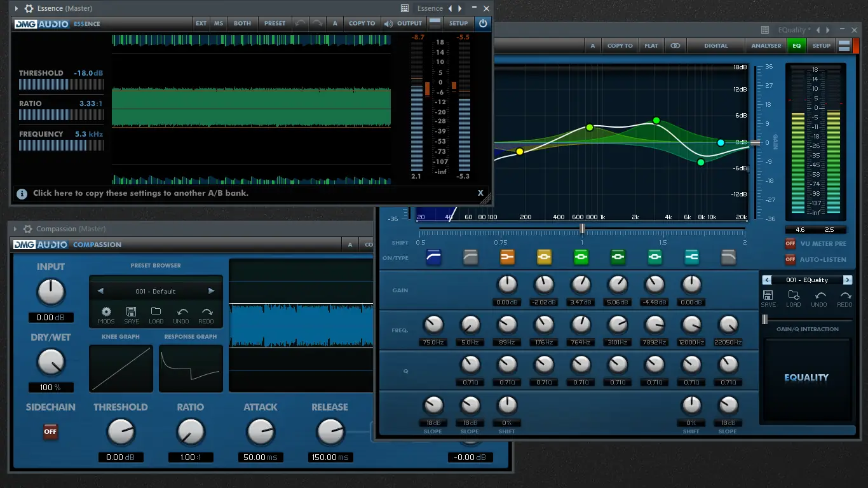Toggle the orange low-shelf band in EQuality
868x488 pixels.
(x=507, y=257)
